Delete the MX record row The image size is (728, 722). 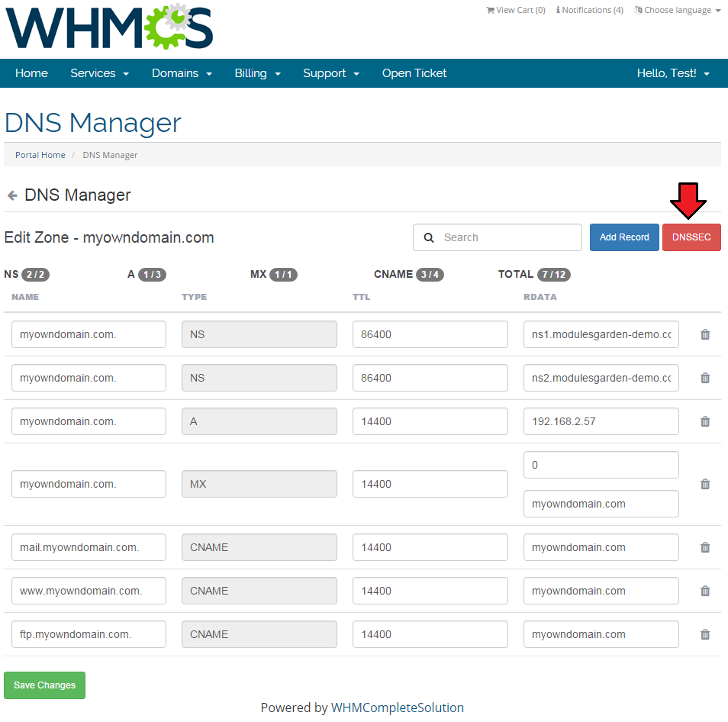705,484
